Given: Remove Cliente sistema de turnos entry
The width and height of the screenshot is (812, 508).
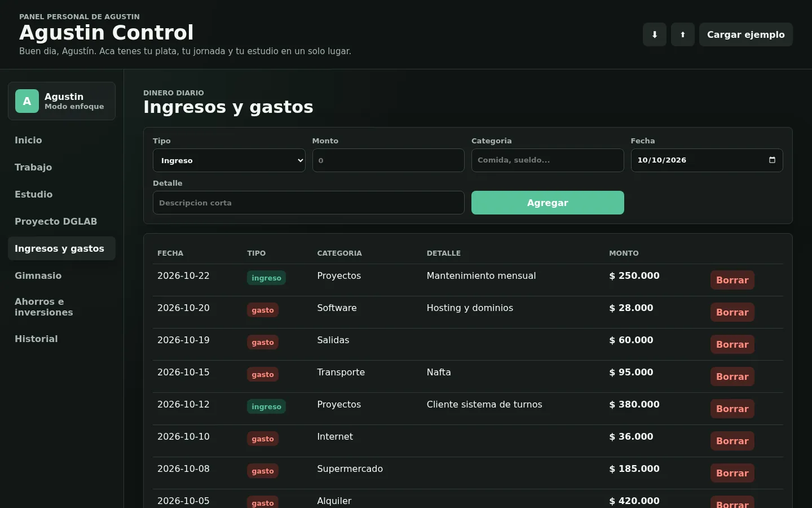Looking at the screenshot, I should (732, 409).
